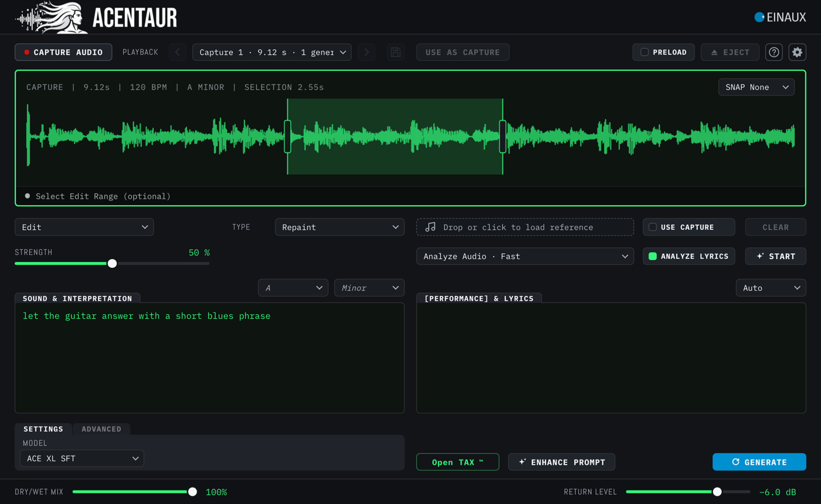821x504 pixels.
Task: Open the Minor scale dropdown
Action: point(369,288)
